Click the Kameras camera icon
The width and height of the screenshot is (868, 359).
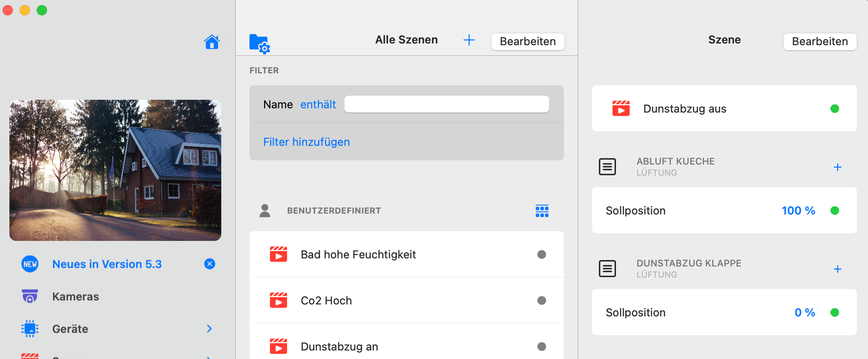[30, 297]
